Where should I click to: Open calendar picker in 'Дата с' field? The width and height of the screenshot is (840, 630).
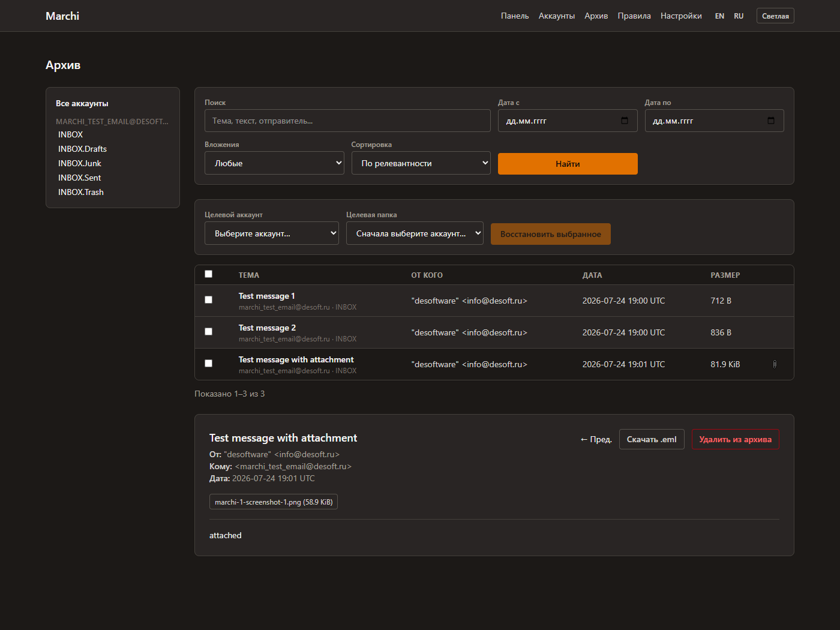[625, 121]
